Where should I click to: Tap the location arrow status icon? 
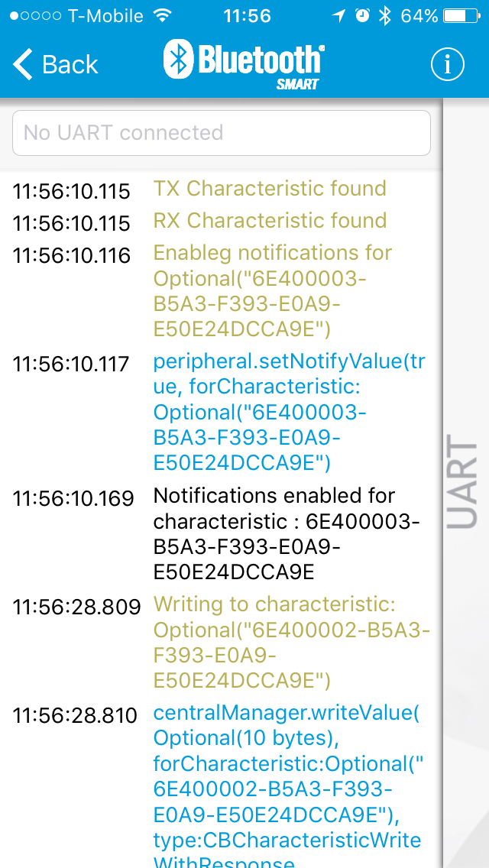tap(338, 15)
